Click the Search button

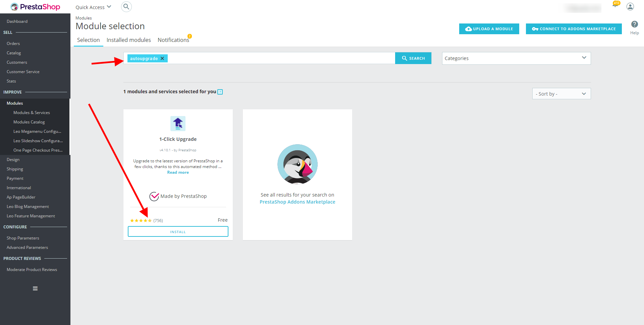tap(413, 58)
